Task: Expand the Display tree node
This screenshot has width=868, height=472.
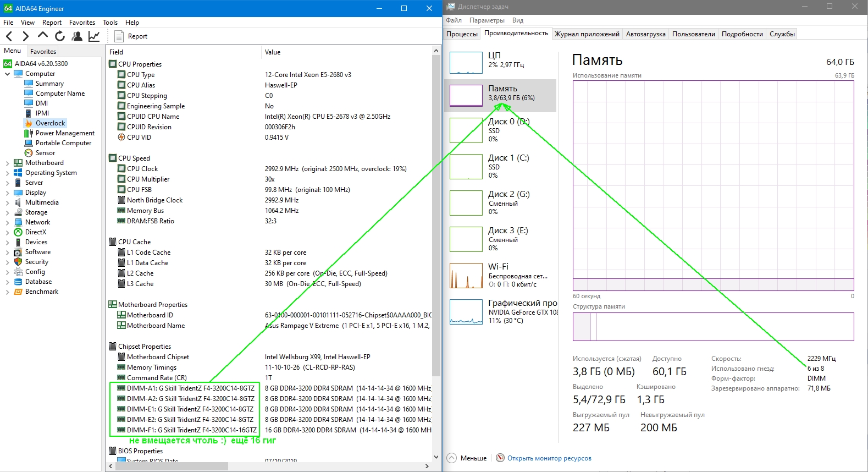Action: click(x=7, y=193)
